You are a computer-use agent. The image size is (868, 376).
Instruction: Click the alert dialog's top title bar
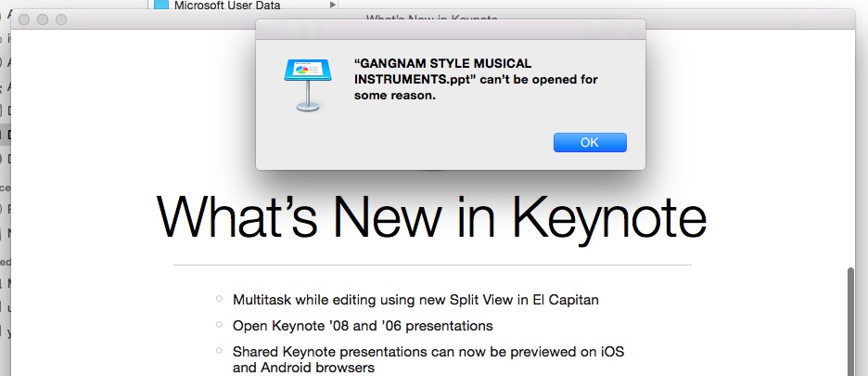[450, 30]
